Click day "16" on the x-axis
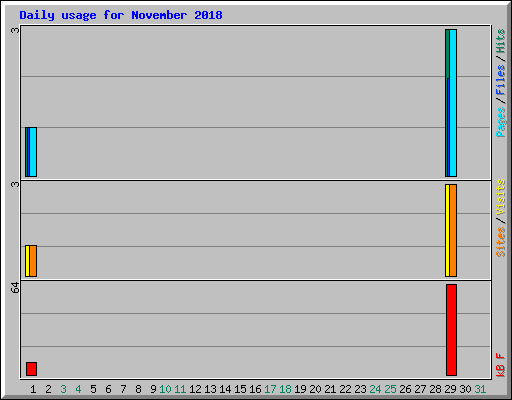 255,389
